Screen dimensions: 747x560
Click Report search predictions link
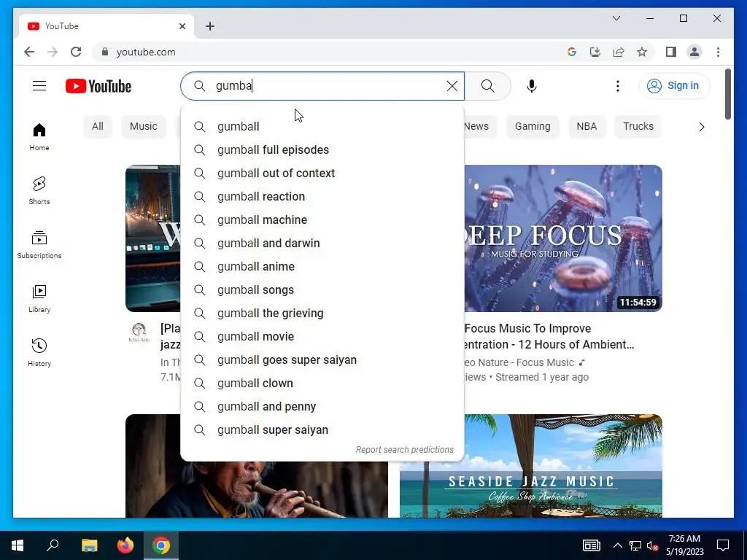404,449
